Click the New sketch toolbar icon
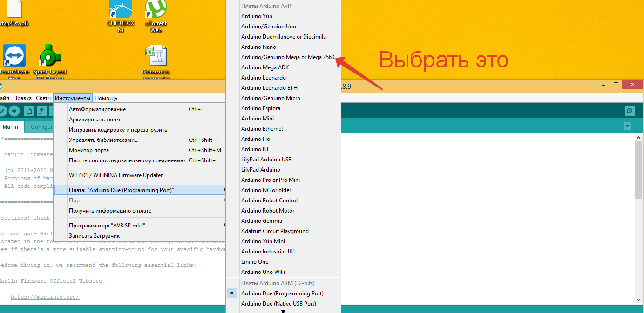Viewport: 644px width, 313px height. (x=29, y=111)
